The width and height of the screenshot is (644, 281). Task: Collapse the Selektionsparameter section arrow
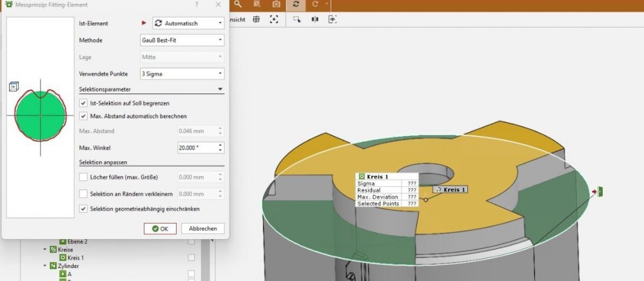[220, 89]
